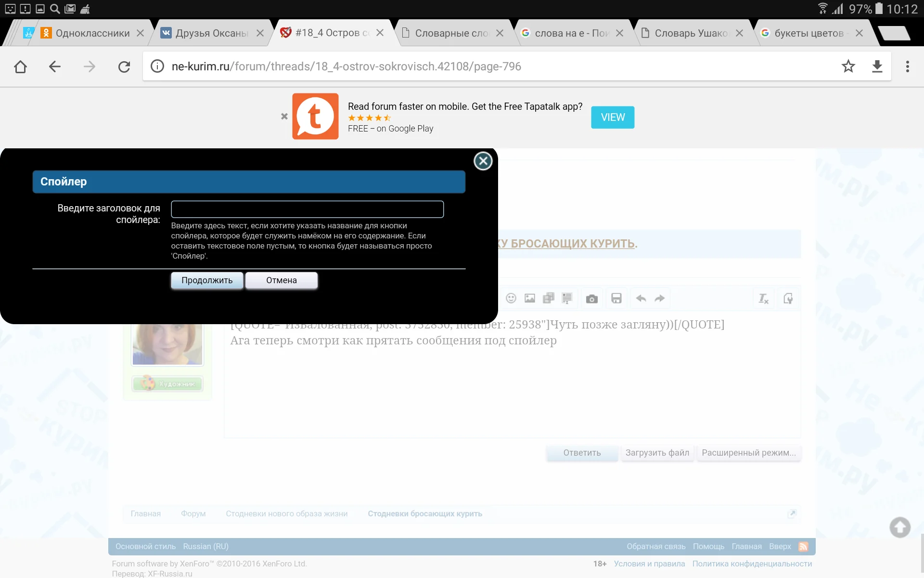Viewport: 924px width, 578px height.
Task: Close the Спойлер dialog
Action: tap(483, 161)
